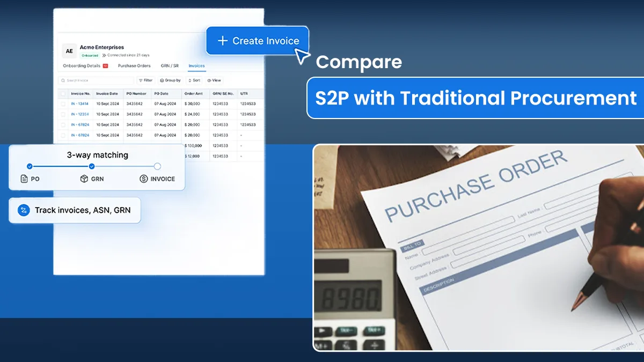
Task: Click the connection link icon near Connected since 21 days
Action: pyautogui.click(x=104, y=55)
